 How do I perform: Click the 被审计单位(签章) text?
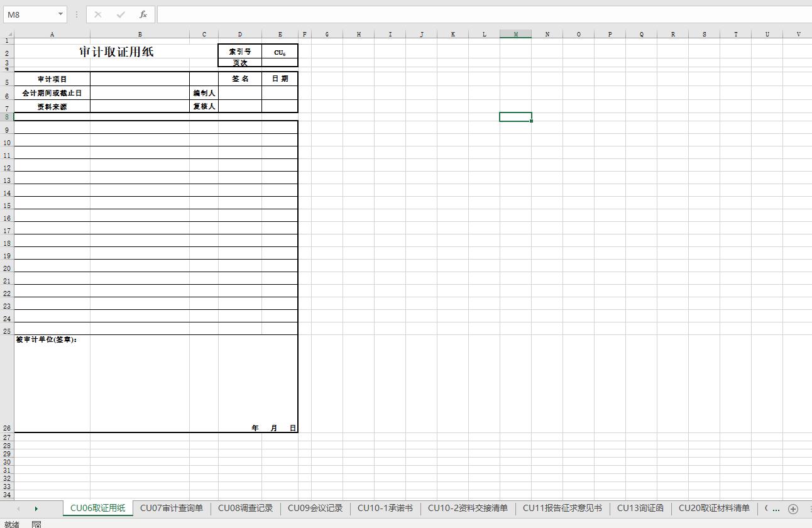click(x=47, y=339)
